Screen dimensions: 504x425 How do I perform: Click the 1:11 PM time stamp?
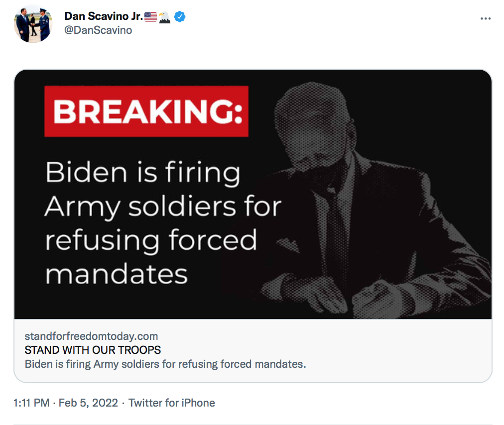pos(31,403)
